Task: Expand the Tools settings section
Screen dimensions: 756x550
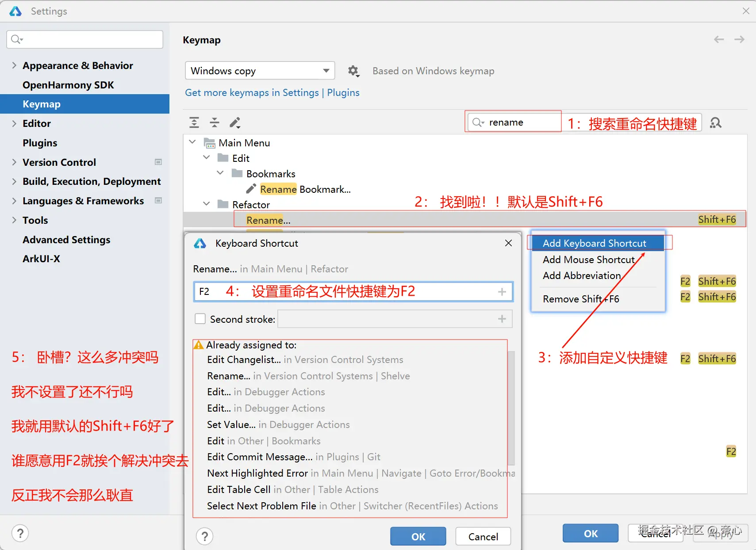Action: 14,220
